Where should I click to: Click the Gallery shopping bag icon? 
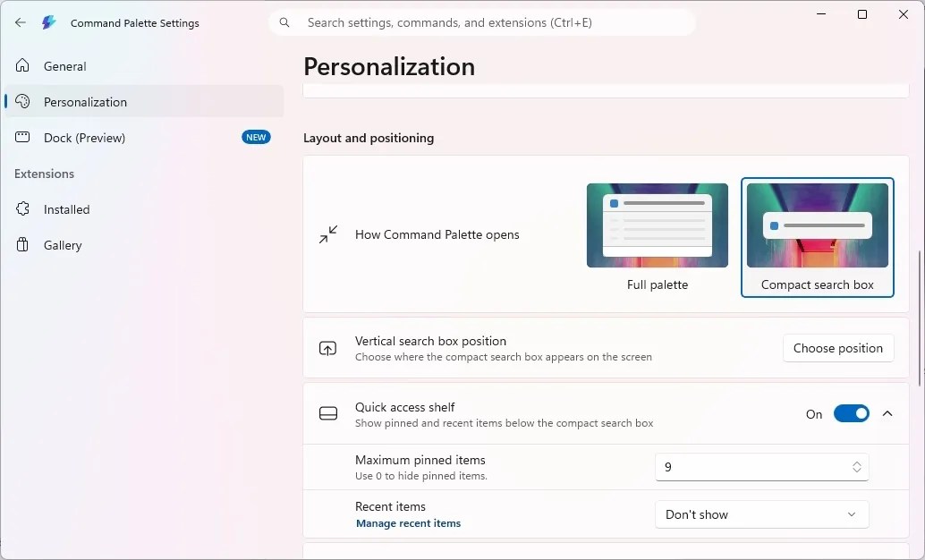22,245
